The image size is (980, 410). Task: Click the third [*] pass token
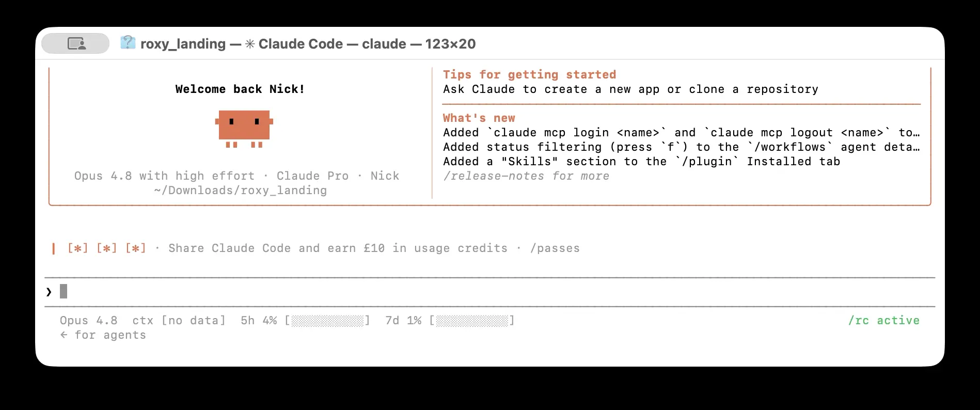(135, 248)
